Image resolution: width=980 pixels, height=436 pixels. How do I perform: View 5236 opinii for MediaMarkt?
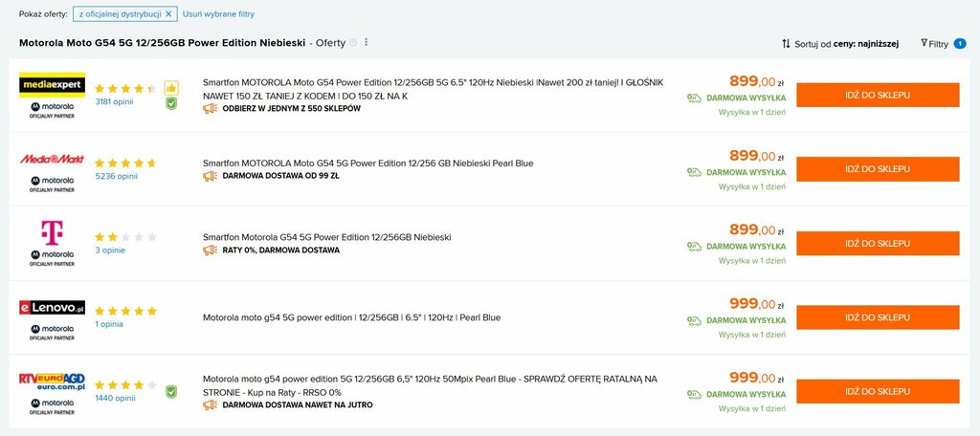116,176
